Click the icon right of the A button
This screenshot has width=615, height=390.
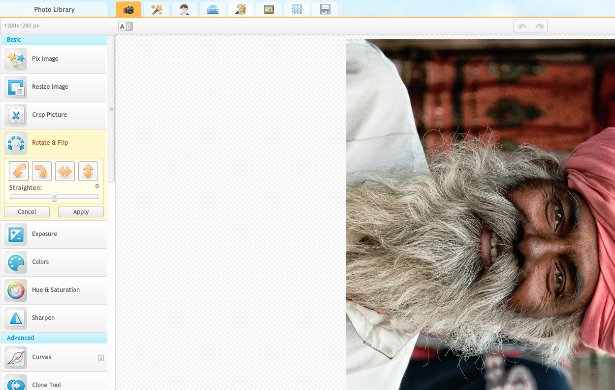[129, 26]
